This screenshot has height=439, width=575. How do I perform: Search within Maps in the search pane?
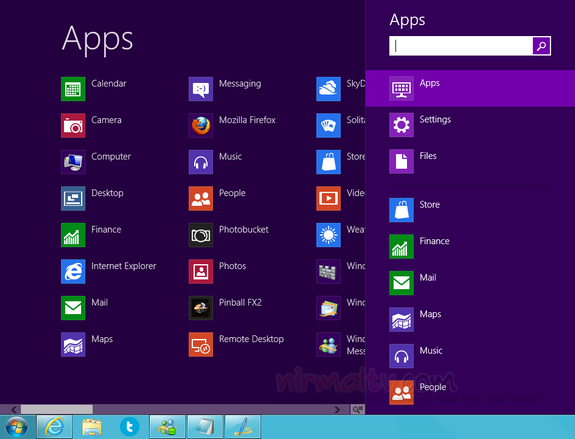click(x=470, y=319)
